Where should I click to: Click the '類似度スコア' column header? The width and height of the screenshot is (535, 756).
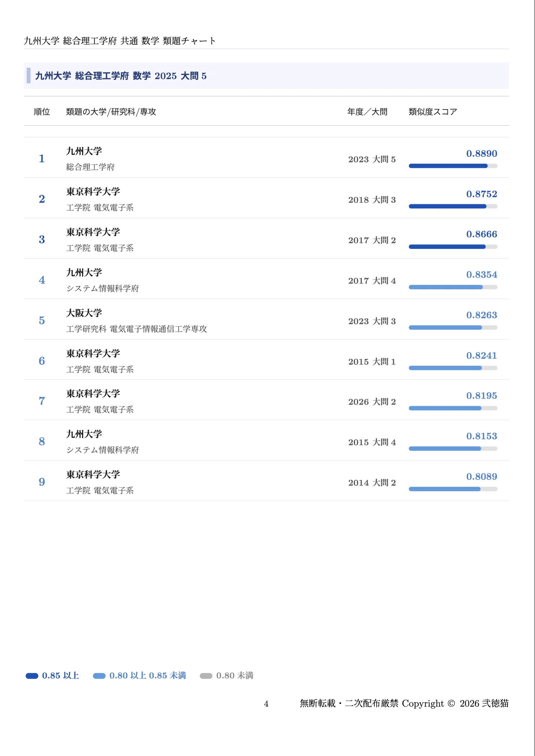pos(433,112)
